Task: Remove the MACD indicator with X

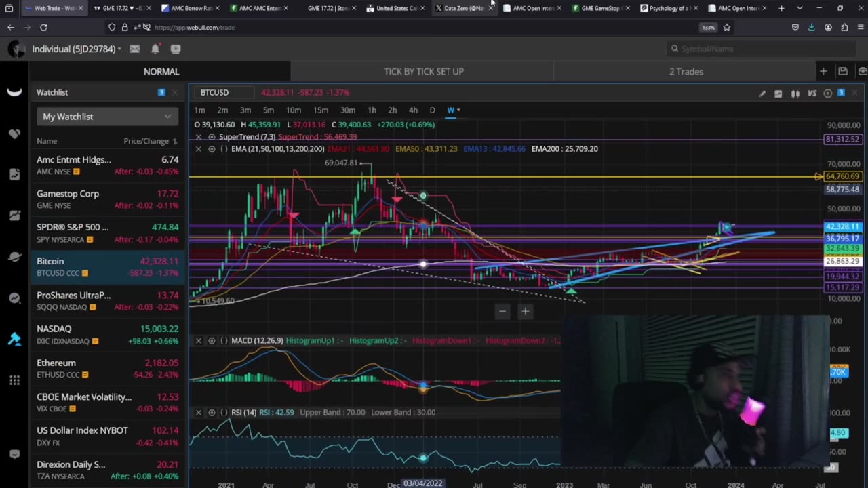Action: [198, 340]
